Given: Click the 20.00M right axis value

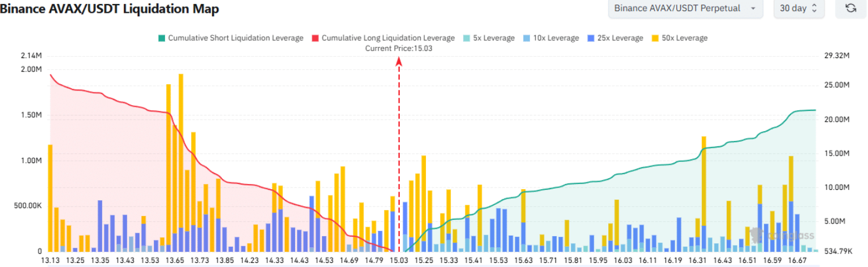Looking at the screenshot, I should (x=837, y=119).
